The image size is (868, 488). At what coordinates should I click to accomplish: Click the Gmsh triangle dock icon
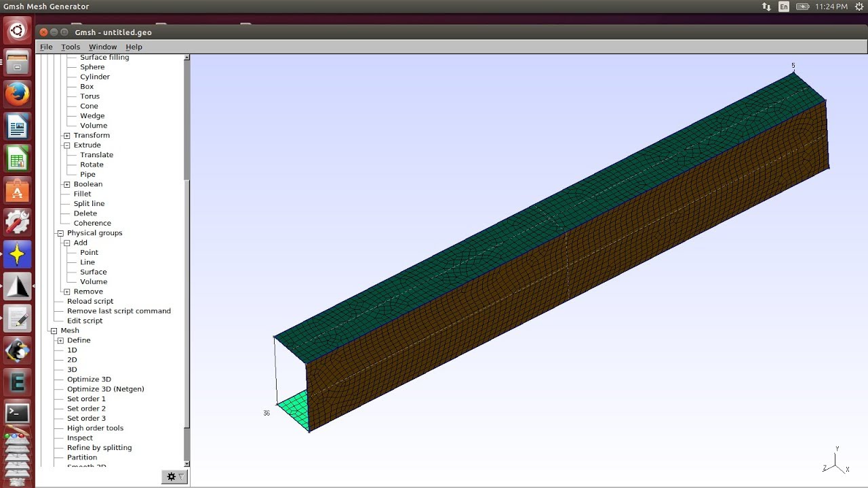coord(17,287)
